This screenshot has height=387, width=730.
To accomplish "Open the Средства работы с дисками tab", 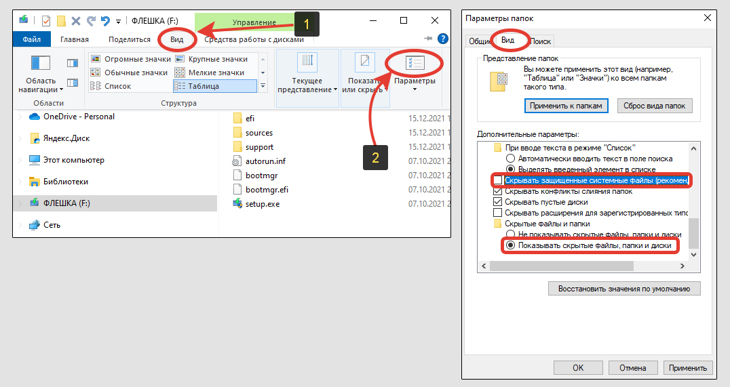I will 254,39.
